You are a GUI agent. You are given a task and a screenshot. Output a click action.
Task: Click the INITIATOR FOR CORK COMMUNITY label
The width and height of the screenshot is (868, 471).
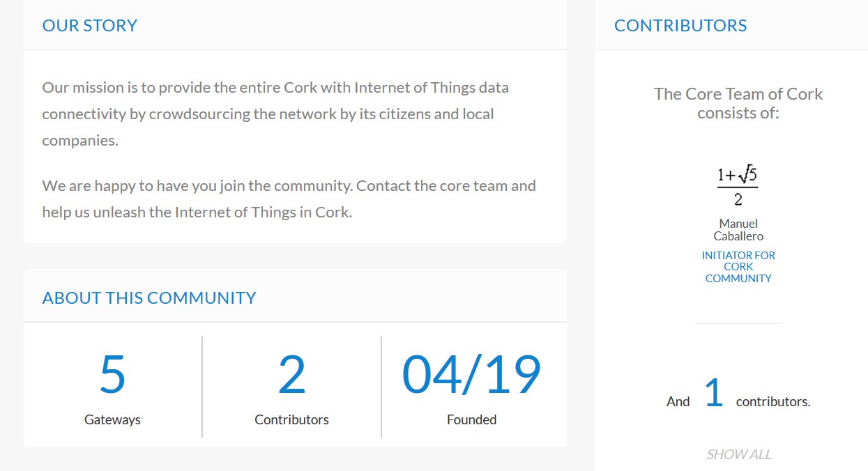click(x=738, y=267)
